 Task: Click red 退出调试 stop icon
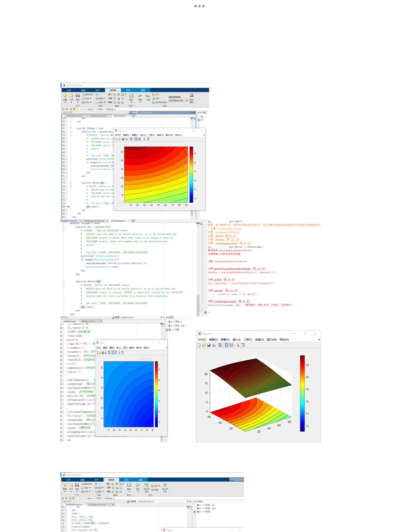point(191,95)
